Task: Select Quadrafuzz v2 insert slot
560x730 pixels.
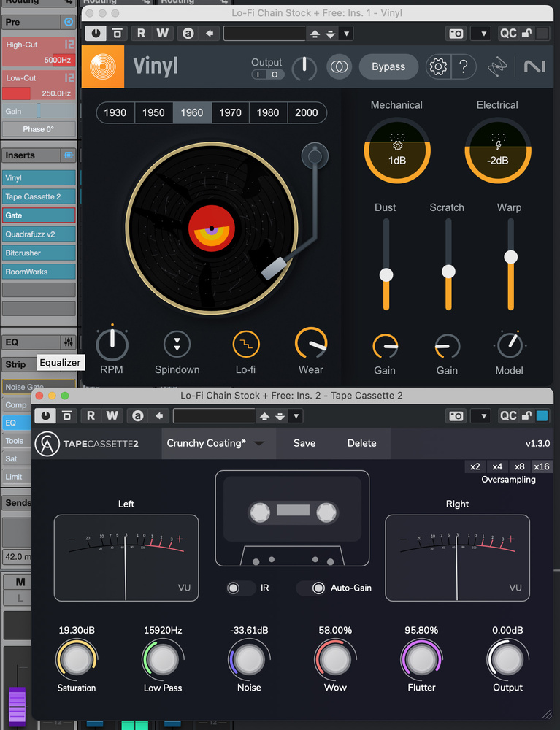Action: point(39,234)
